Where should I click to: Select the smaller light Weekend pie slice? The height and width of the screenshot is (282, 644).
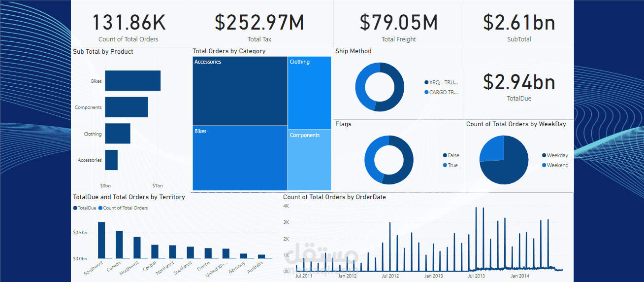coord(494,150)
